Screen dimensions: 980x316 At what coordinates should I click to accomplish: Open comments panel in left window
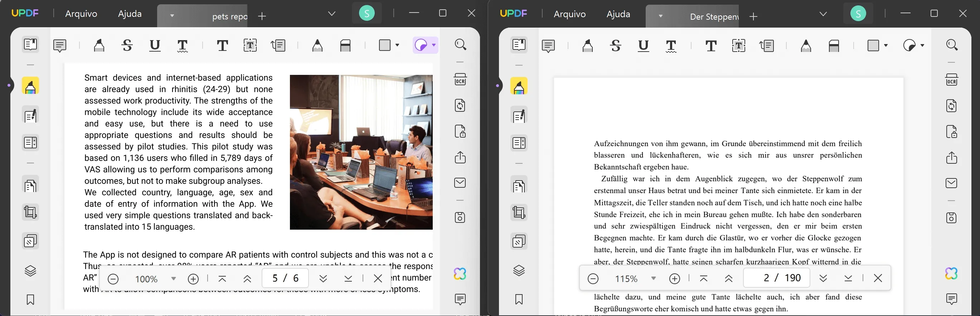click(460, 299)
